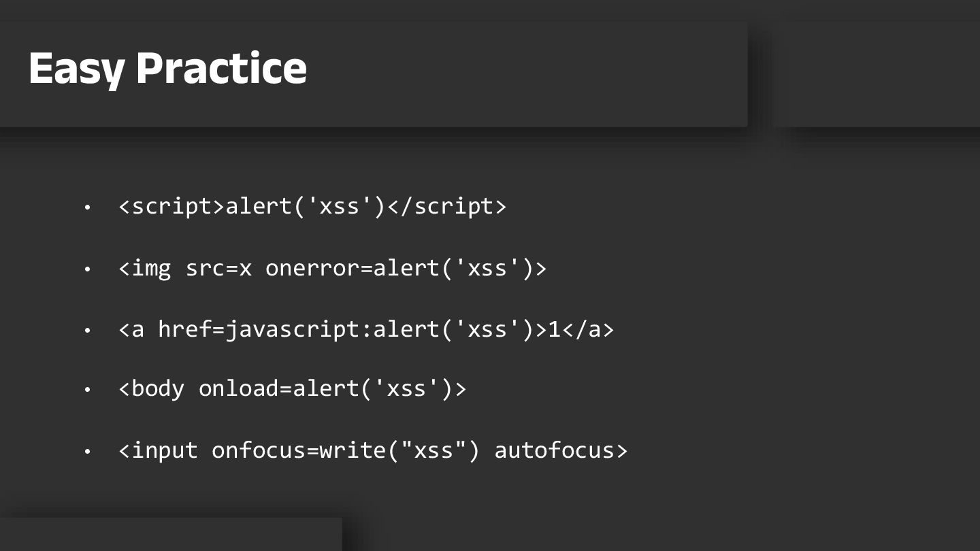The image size is (980, 551).
Task: Click the a href javascript:alert code line
Action: pyautogui.click(x=366, y=329)
